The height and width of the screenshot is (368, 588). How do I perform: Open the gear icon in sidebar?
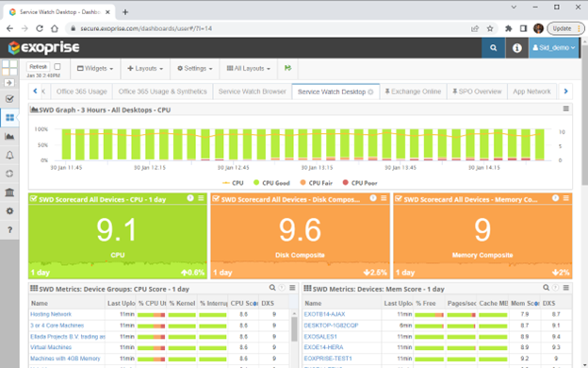coord(9,211)
